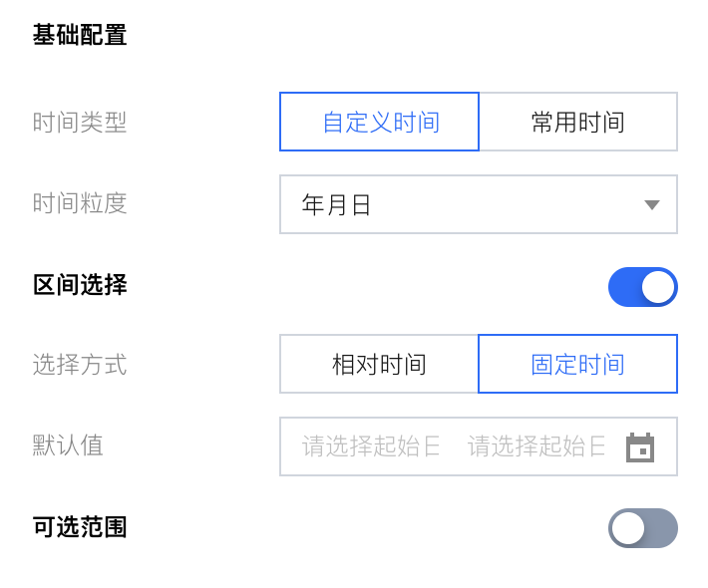Image resolution: width=708 pixels, height=588 pixels.
Task: Click the 时间粒度 dropdown arrow
Action: [651, 205]
